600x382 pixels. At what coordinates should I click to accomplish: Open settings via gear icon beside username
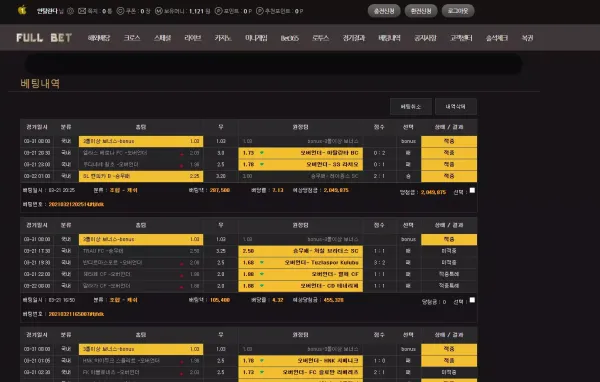(70, 11)
